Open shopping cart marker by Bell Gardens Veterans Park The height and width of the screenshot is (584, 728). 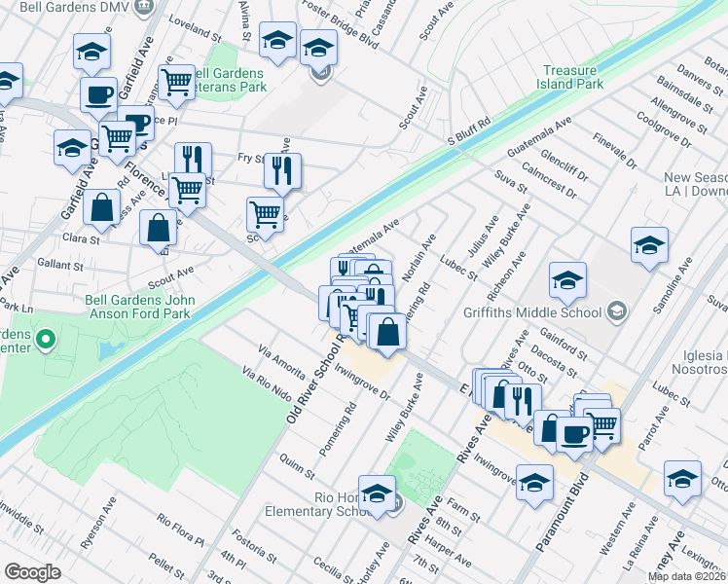pos(176,84)
